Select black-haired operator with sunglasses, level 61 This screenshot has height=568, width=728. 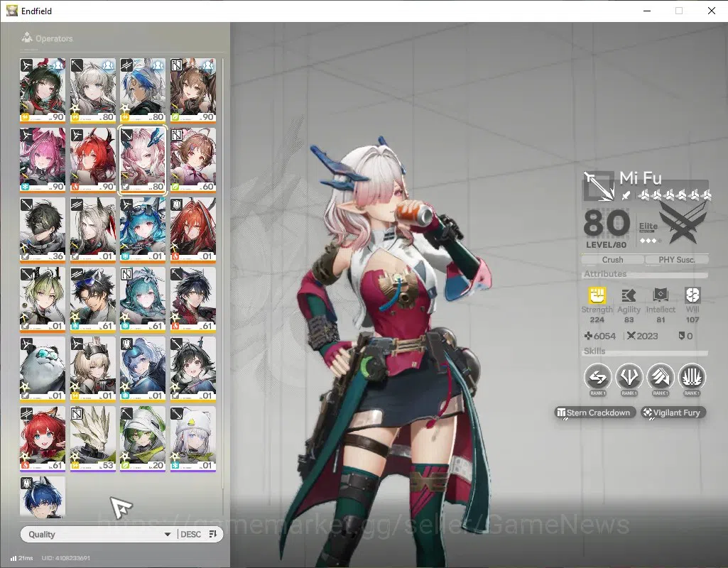[93, 300]
